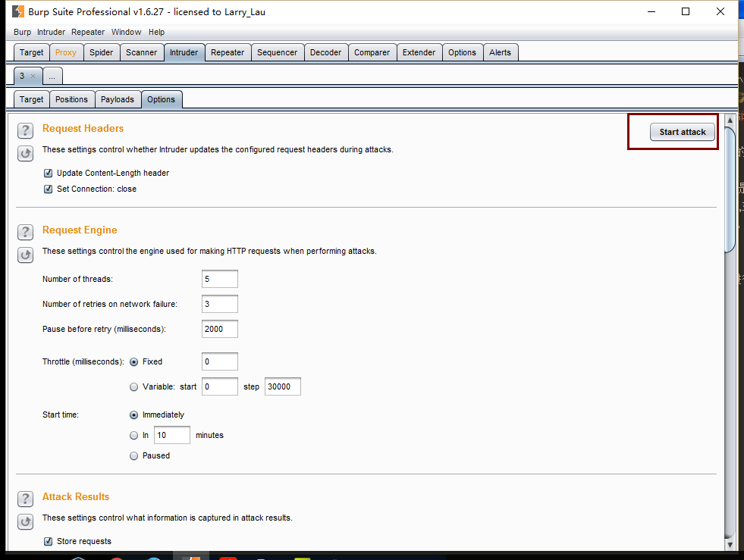Switch to Alerts tab

pos(500,52)
